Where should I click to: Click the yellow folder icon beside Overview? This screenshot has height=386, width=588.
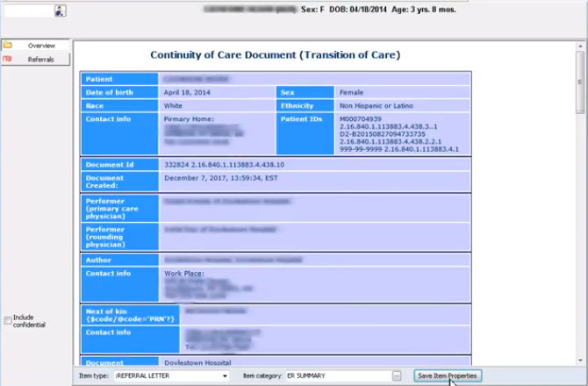(8, 46)
